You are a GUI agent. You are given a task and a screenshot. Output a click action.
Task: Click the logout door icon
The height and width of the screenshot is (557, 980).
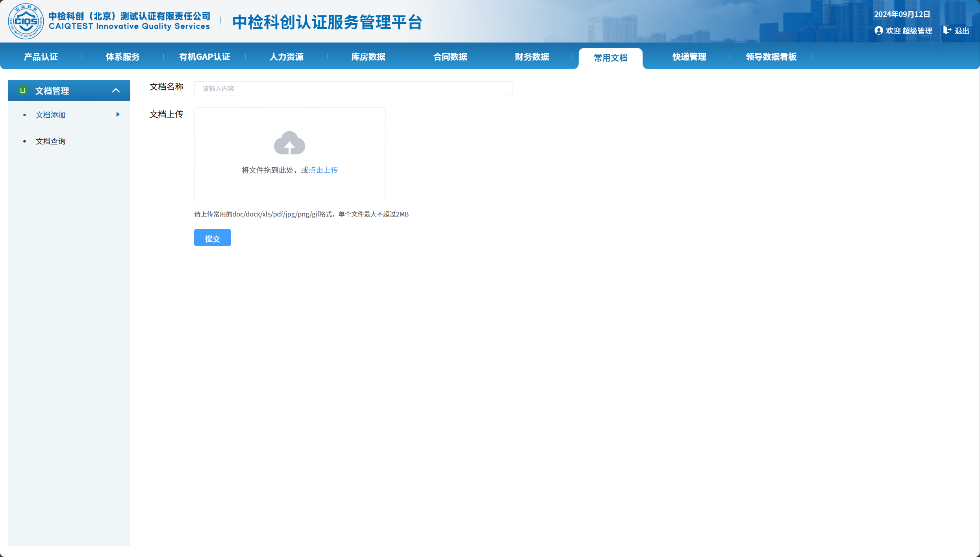pyautogui.click(x=947, y=30)
